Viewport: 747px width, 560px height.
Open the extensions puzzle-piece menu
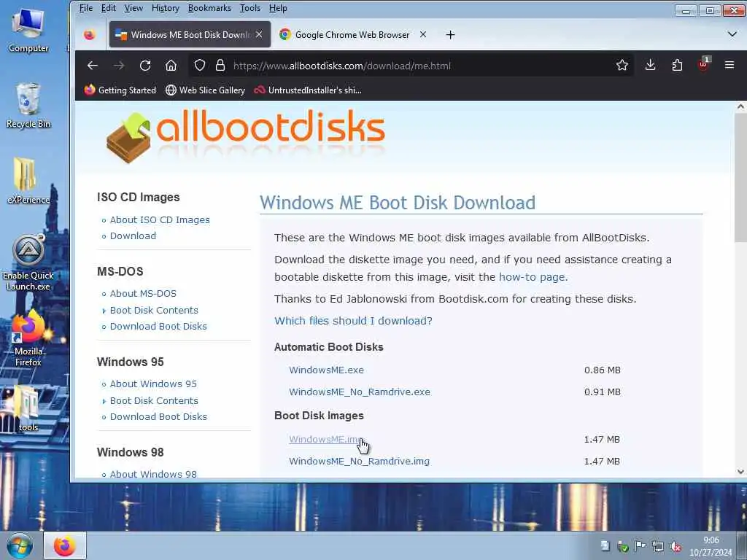(677, 65)
